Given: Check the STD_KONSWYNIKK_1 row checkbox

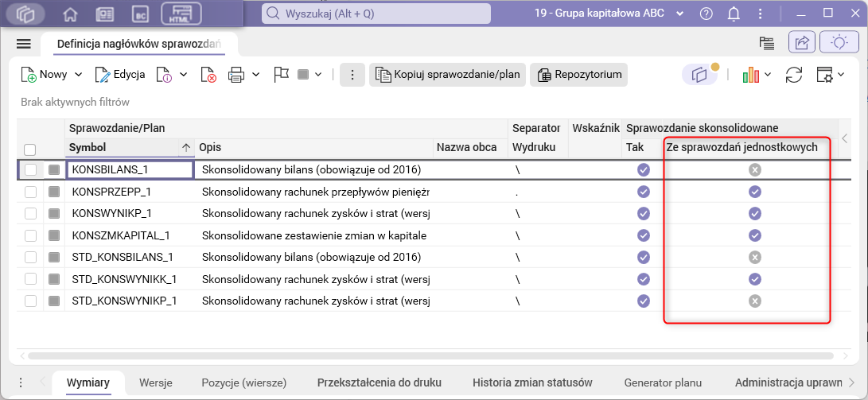Looking at the screenshot, I should click(x=30, y=279).
